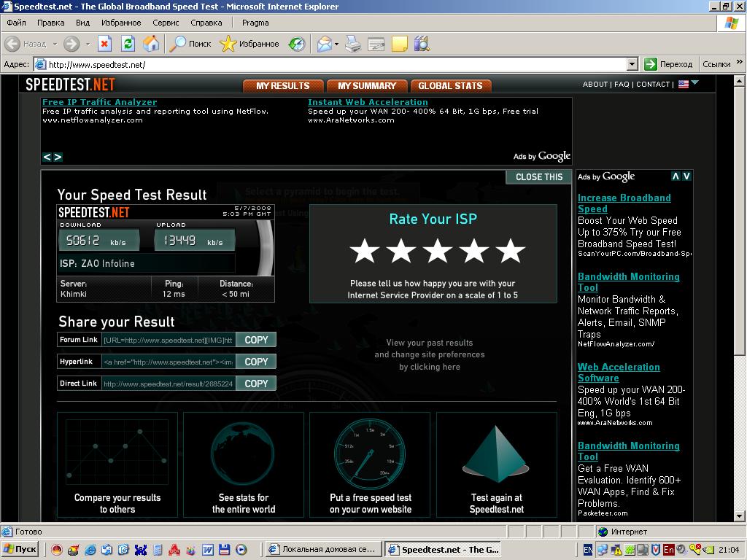Print the page using the printer icon
The image size is (747, 560).
coord(353,44)
